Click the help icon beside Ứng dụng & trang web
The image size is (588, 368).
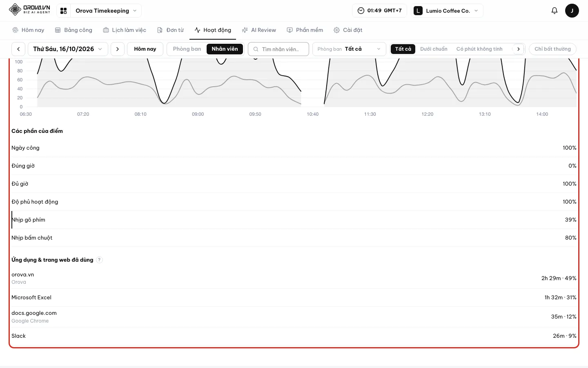coord(99,260)
